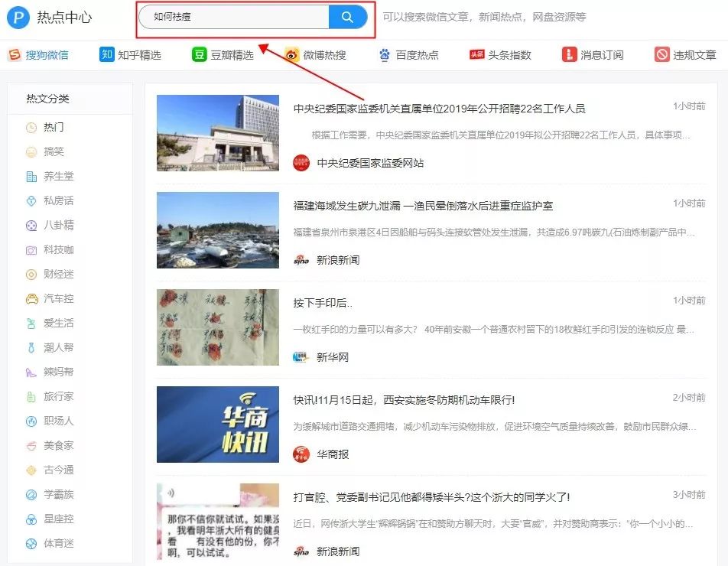
Task: Click the 华商报 source icon
Action: pyautogui.click(x=300, y=453)
